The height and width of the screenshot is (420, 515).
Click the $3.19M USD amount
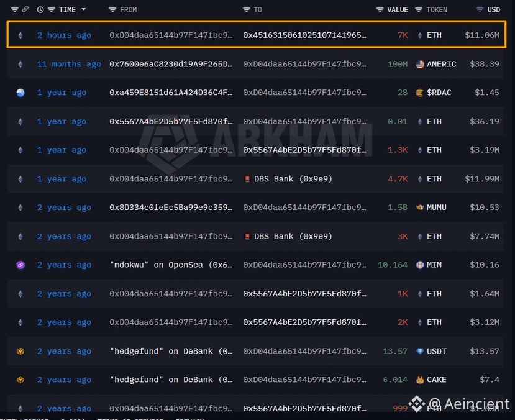[x=485, y=150]
